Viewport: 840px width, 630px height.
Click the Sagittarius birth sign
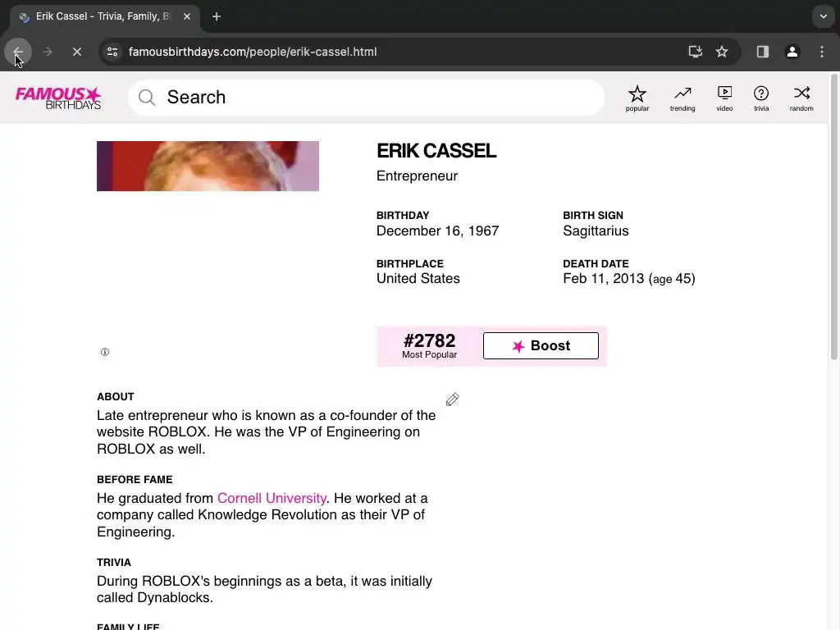(x=596, y=231)
